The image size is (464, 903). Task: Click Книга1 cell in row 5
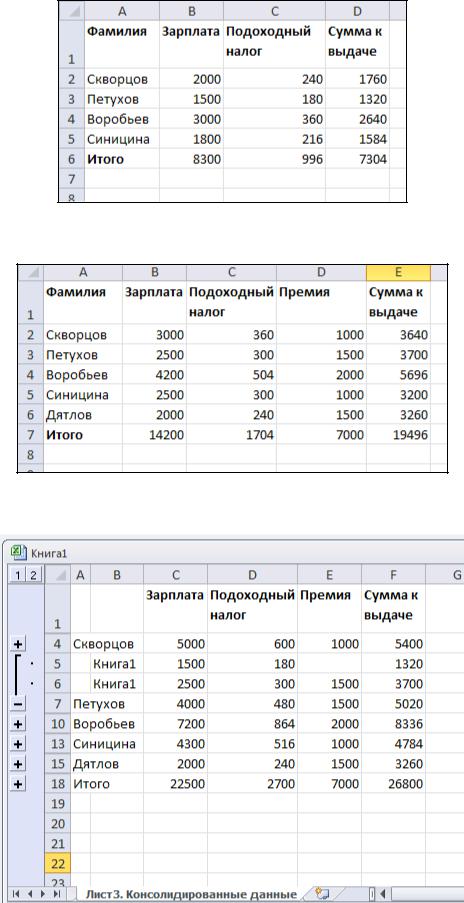pyautogui.click(x=117, y=663)
